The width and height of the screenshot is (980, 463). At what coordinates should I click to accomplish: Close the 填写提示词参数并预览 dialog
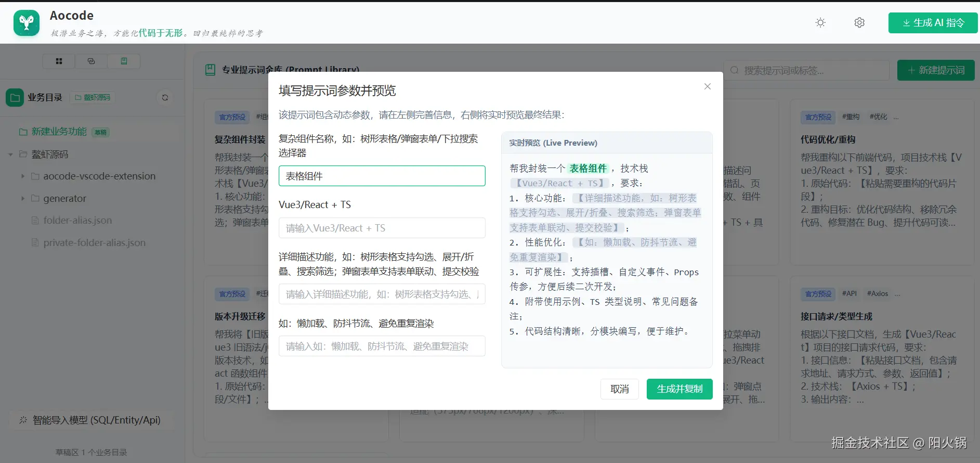click(708, 86)
